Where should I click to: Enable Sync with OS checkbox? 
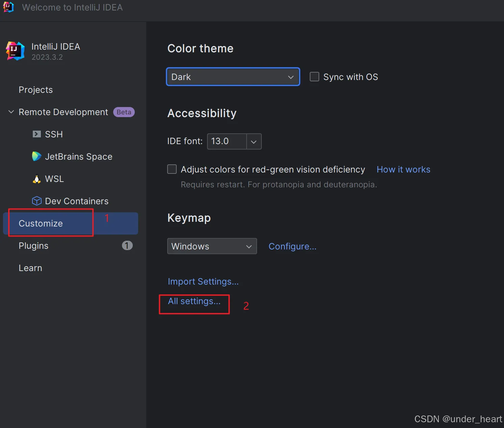314,77
